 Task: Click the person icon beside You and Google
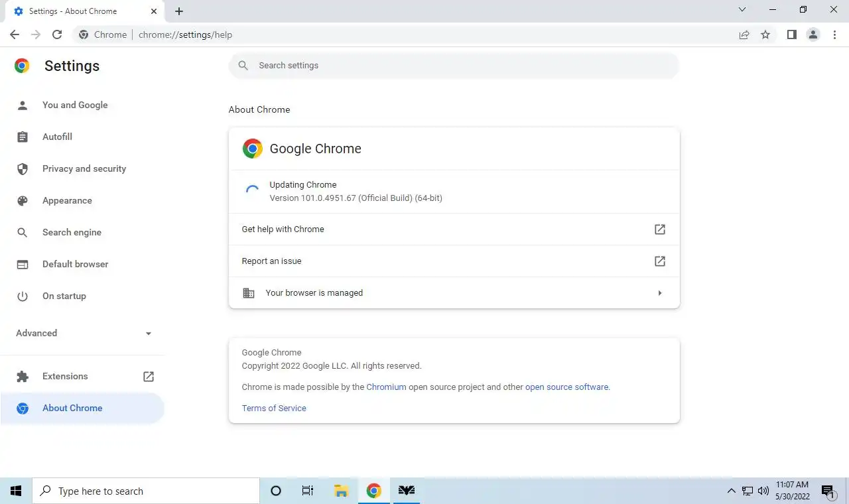(23, 105)
